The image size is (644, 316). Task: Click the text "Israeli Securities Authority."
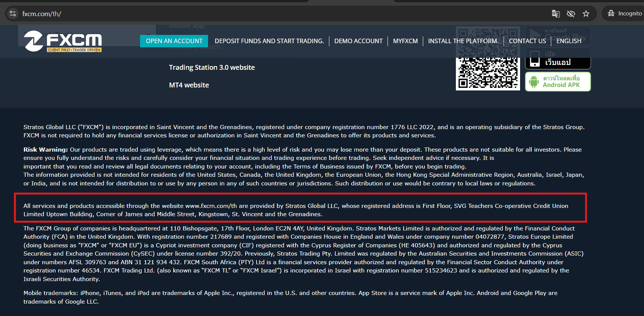62,279
